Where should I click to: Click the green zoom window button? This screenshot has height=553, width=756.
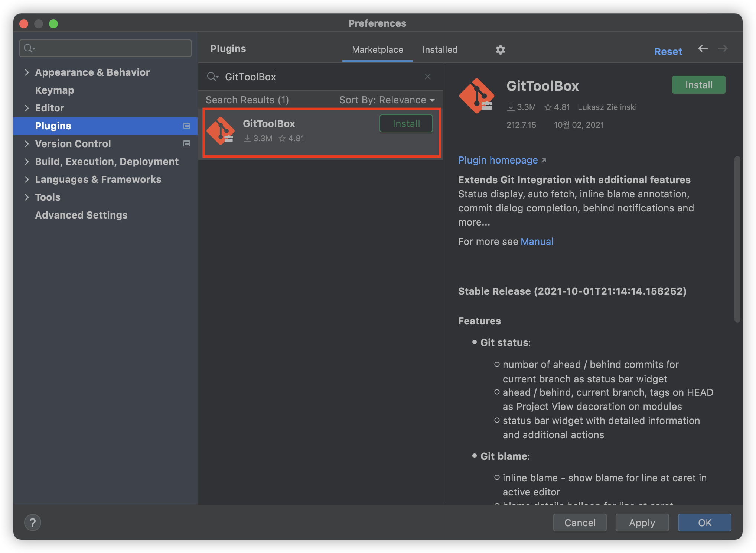(53, 24)
